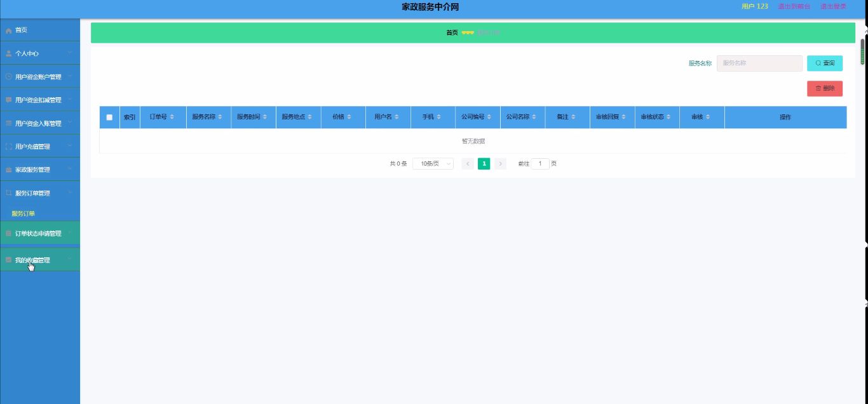868x404 pixels.
Task: Sort the table by 价格 column
Action: coord(349,117)
